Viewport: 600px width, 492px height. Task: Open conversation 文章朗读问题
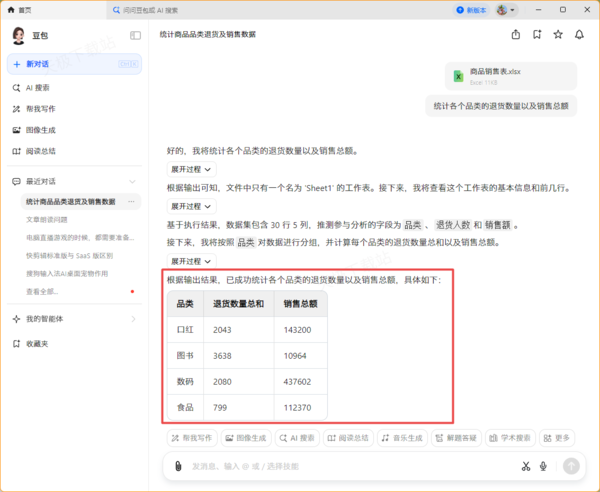(47, 220)
